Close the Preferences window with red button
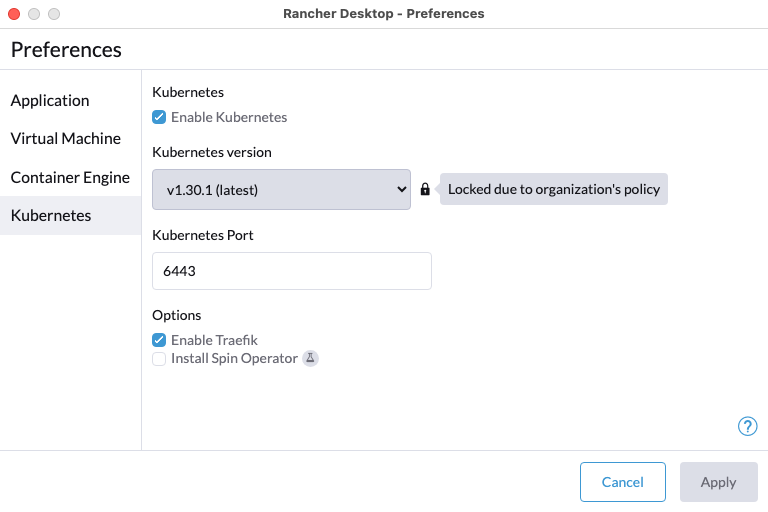768x512 pixels. (14, 14)
